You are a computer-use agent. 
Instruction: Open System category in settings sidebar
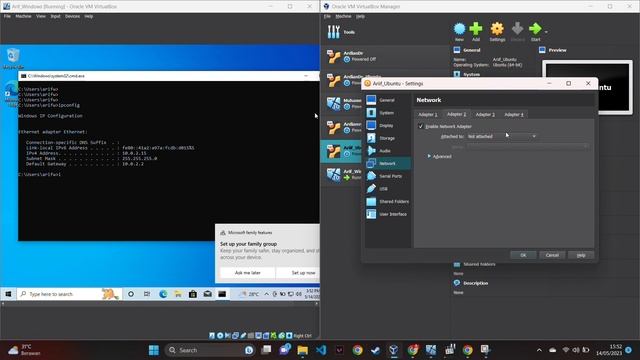387,113
